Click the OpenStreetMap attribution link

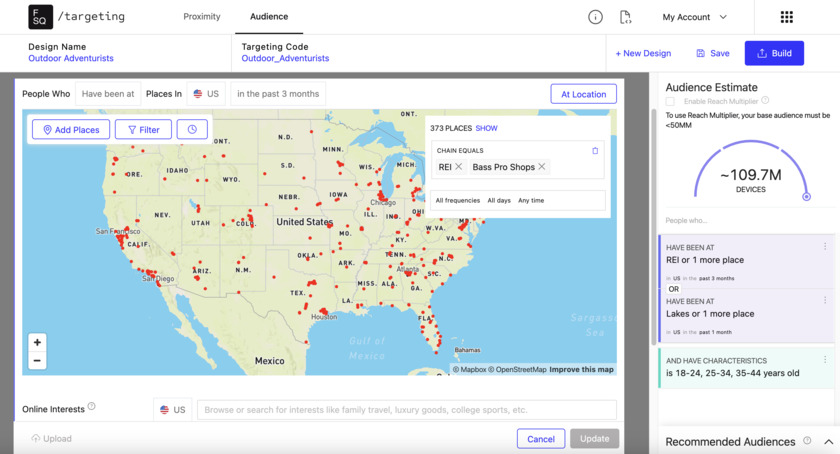[518, 369]
